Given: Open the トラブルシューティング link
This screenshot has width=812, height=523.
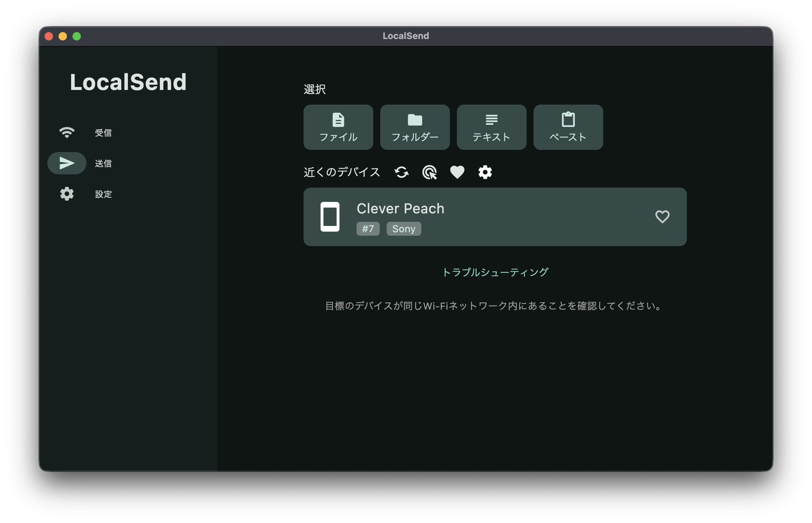Looking at the screenshot, I should tap(495, 272).
